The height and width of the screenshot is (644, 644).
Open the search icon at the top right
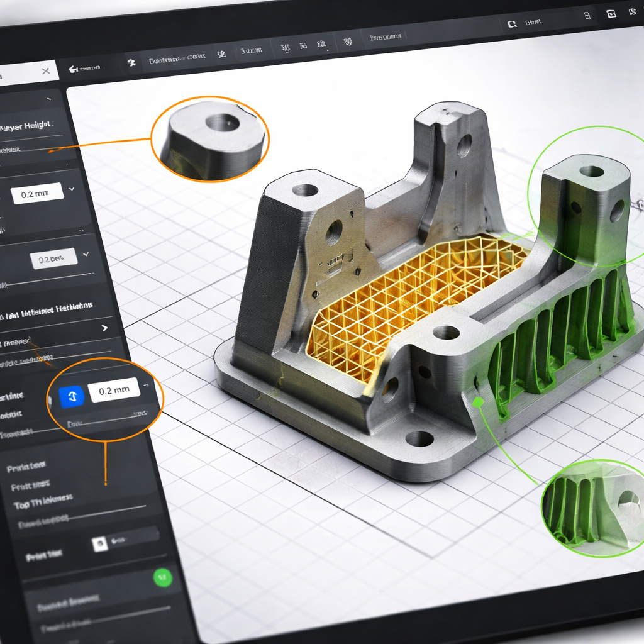point(512,23)
